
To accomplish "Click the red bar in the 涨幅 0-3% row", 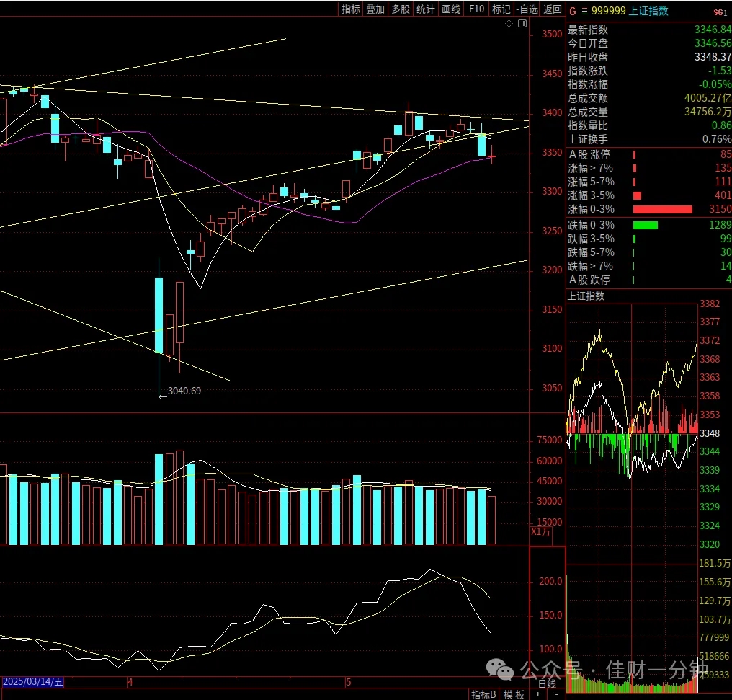I will click(662, 209).
